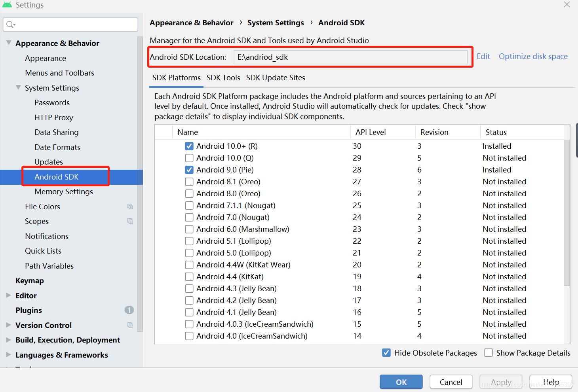Open Memory Settings page
The width and height of the screenshot is (578, 392).
(64, 191)
